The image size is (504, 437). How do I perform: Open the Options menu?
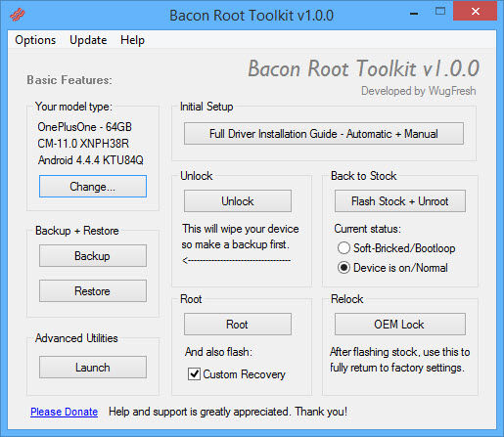(35, 40)
